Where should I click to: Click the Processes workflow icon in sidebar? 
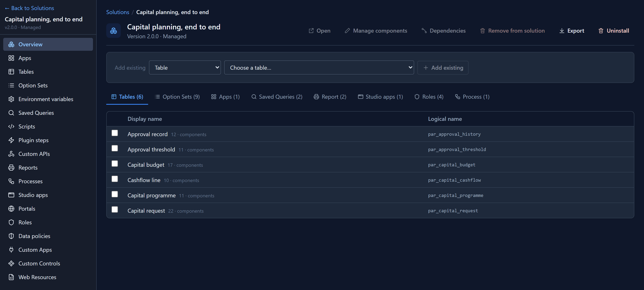pos(11,181)
